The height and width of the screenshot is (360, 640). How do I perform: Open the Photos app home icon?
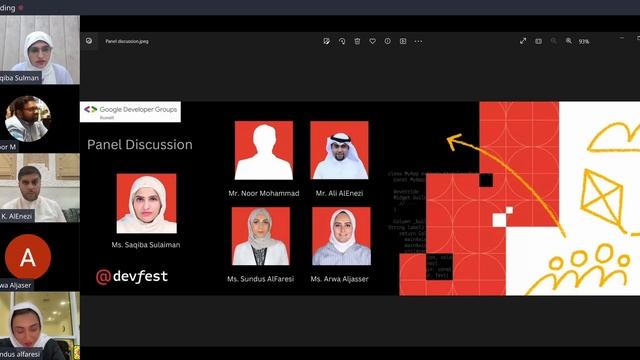[89, 41]
